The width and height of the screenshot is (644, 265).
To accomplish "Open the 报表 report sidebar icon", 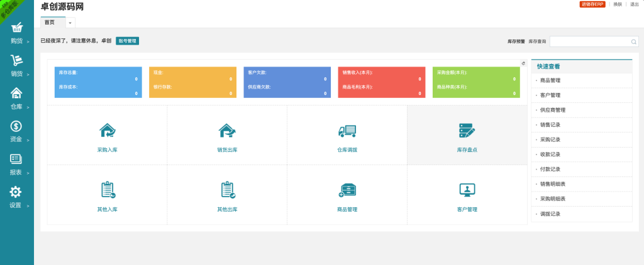I will [x=16, y=159].
